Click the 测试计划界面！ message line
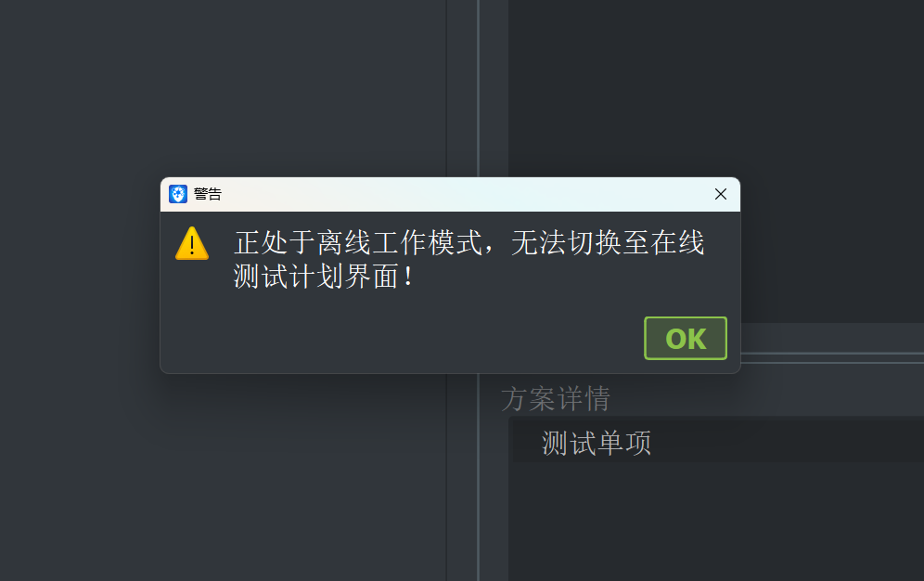This screenshot has width=924, height=581. coord(324,276)
